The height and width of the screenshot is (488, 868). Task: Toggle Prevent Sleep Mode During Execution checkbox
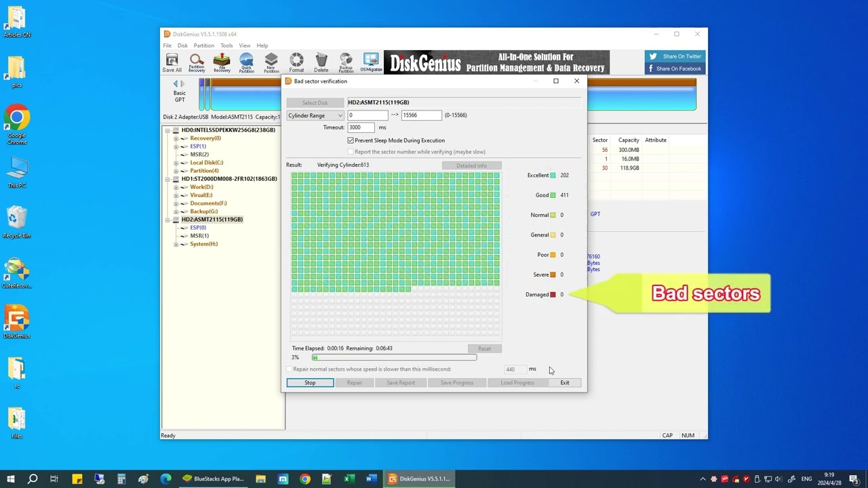tap(351, 140)
